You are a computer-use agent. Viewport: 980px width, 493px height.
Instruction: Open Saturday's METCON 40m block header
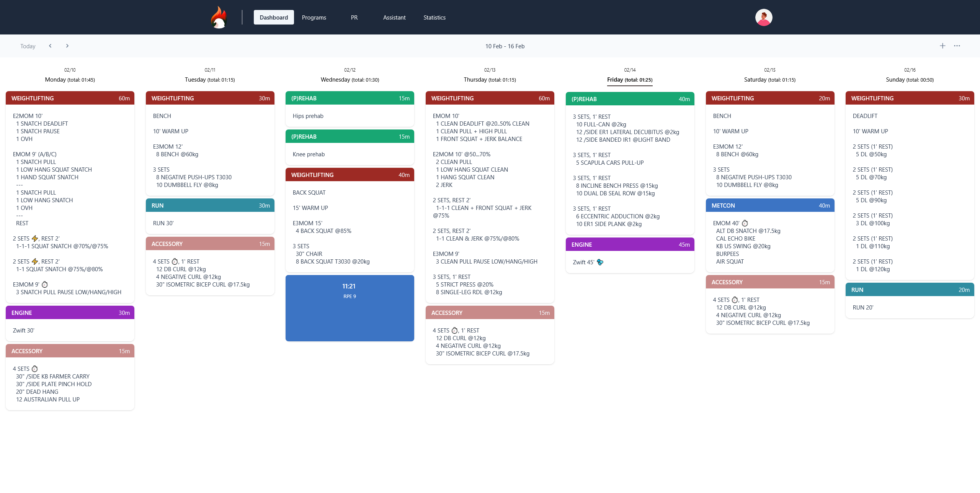pos(770,205)
